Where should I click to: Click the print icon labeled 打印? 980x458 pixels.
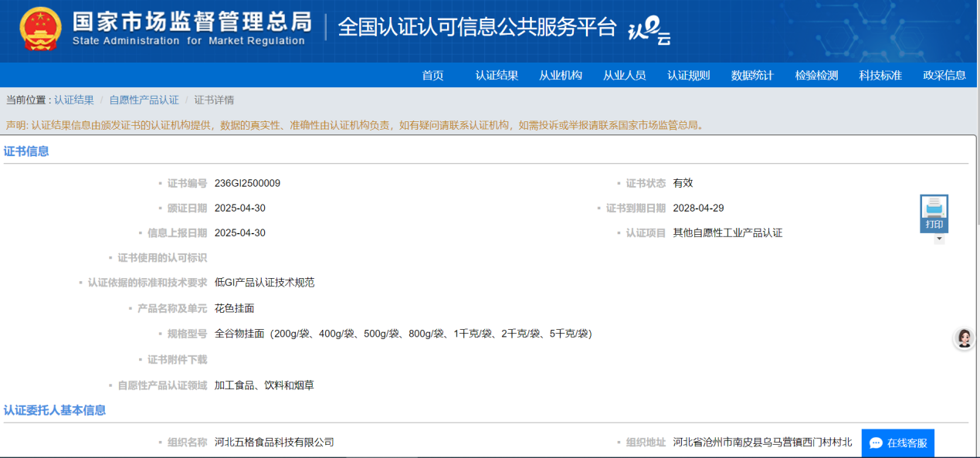point(934,212)
